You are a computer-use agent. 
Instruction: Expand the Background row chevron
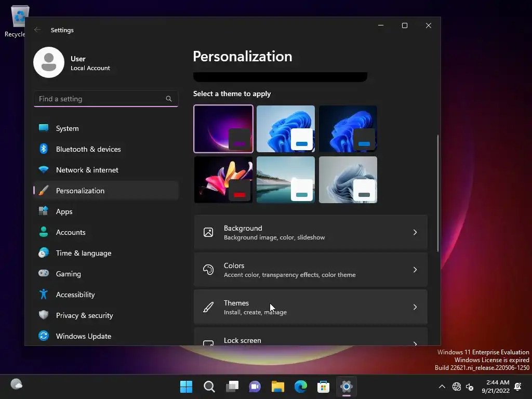415,232
